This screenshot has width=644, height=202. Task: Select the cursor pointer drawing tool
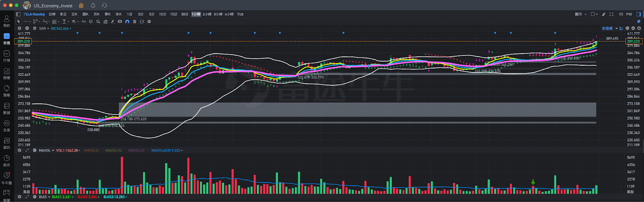click(x=19, y=22)
